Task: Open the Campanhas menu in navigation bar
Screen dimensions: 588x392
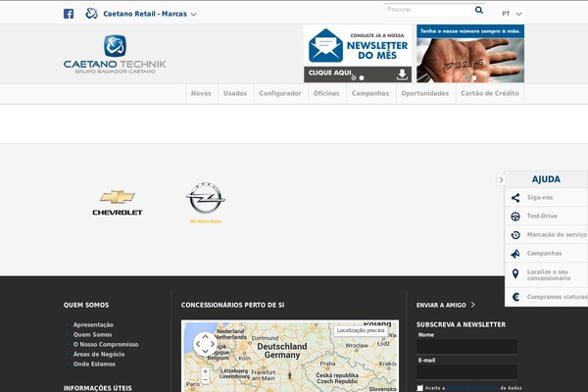Action: 370,93
